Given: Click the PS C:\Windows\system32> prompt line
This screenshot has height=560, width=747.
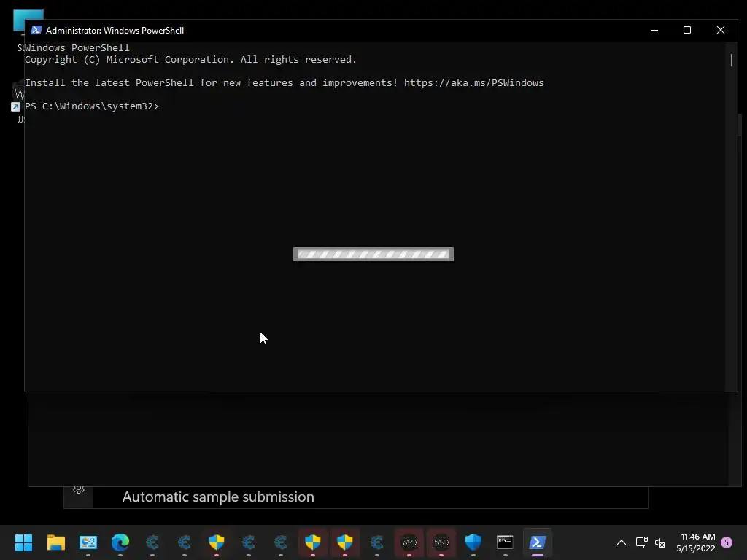Looking at the screenshot, I should (x=91, y=106).
